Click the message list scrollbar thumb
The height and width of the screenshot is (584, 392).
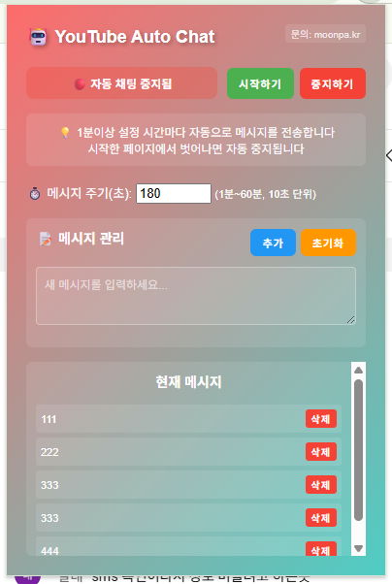(x=358, y=450)
